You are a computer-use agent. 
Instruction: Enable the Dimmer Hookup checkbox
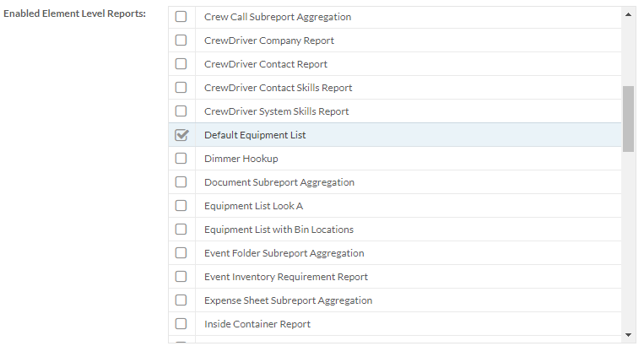[x=181, y=159]
